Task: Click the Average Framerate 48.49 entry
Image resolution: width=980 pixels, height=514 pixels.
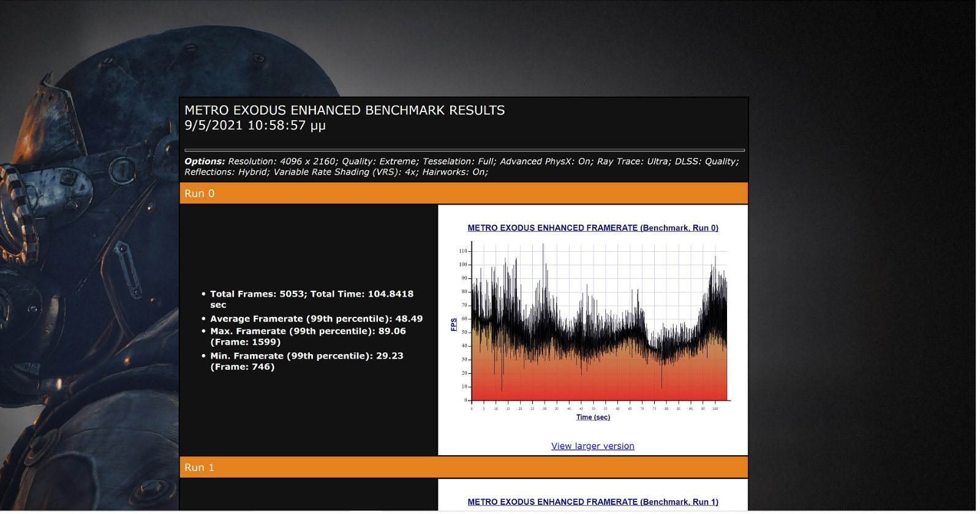Action: tap(316, 319)
